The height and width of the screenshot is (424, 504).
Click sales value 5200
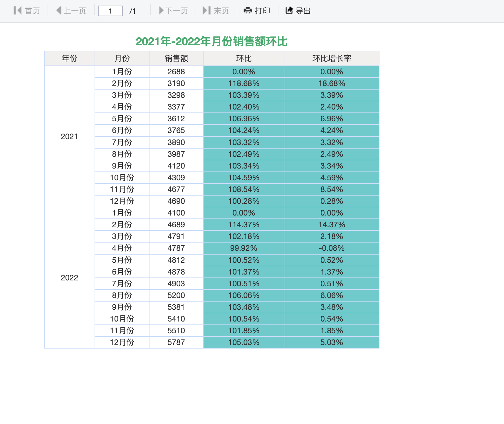click(x=176, y=295)
